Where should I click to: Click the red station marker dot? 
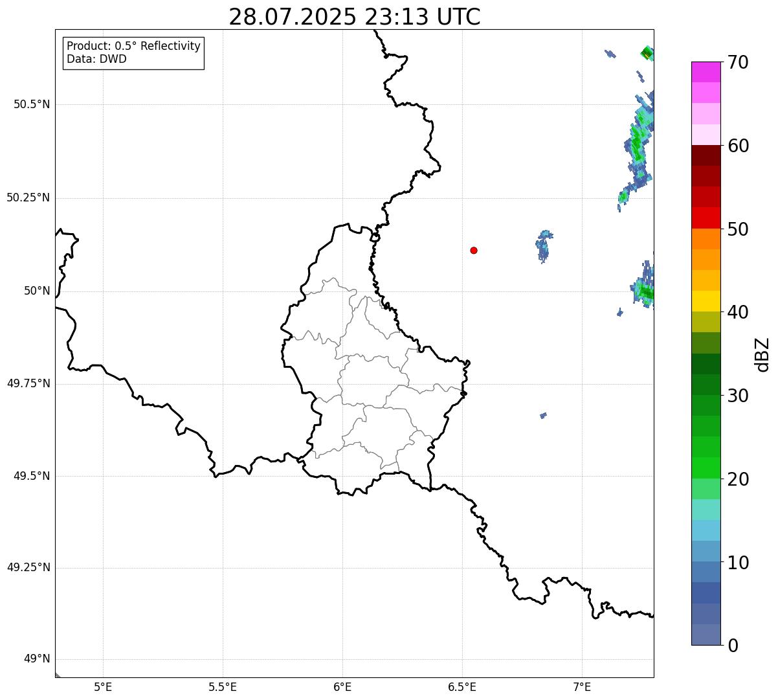(x=474, y=250)
